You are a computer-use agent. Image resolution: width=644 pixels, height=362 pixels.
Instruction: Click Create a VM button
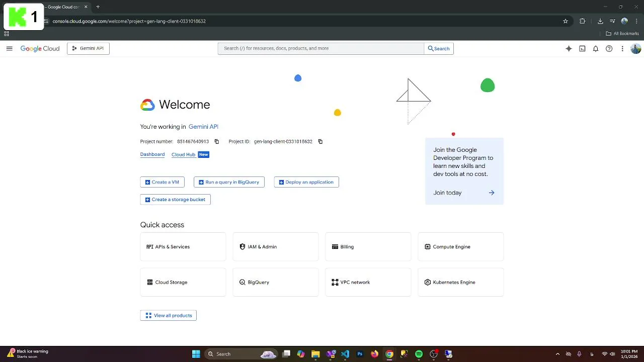162,182
